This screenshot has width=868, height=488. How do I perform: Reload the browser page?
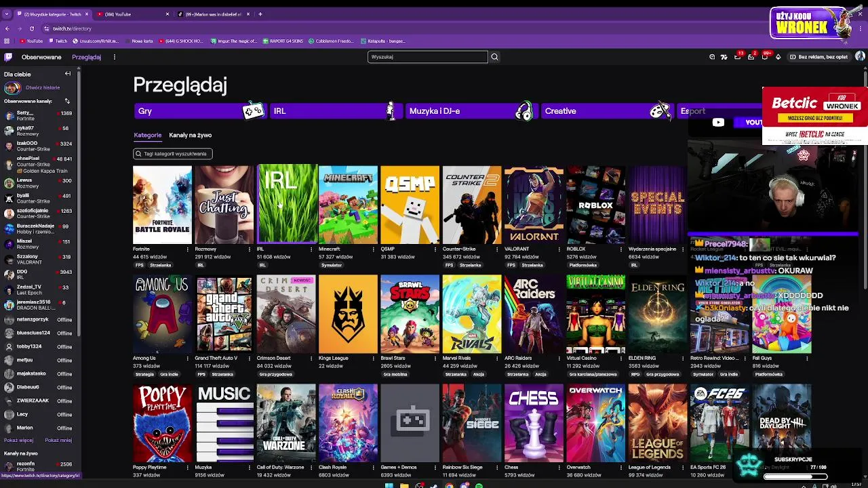coord(32,28)
